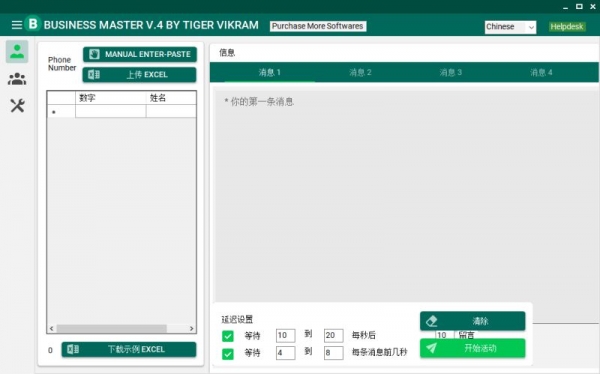Viewport: 600px width, 374px height.
Task: Minimize the application window
Action: (x=566, y=7)
